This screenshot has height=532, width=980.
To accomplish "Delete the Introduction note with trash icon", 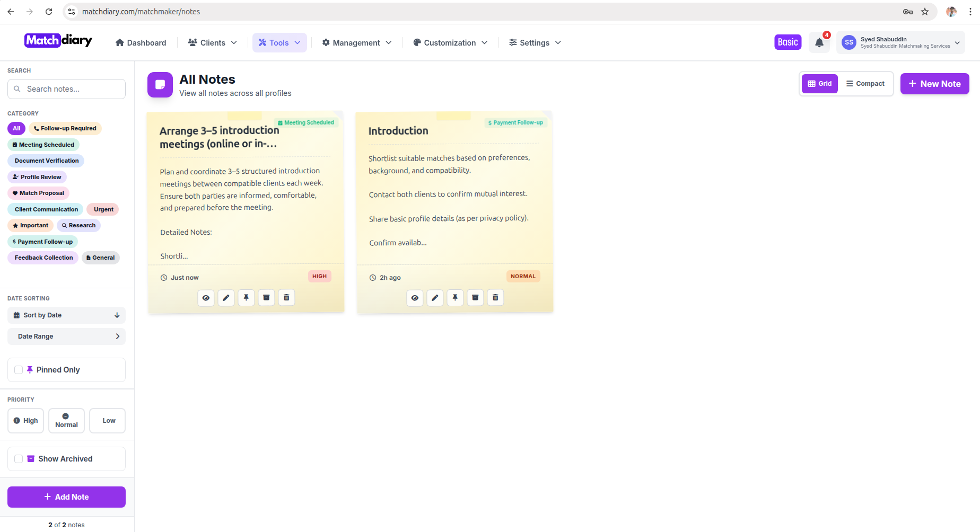I will point(495,298).
